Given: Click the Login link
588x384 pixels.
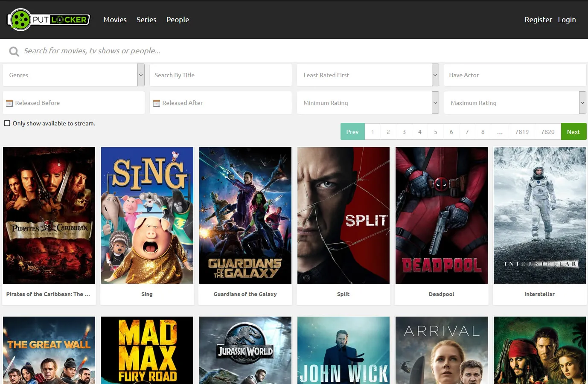Looking at the screenshot, I should (567, 20).
